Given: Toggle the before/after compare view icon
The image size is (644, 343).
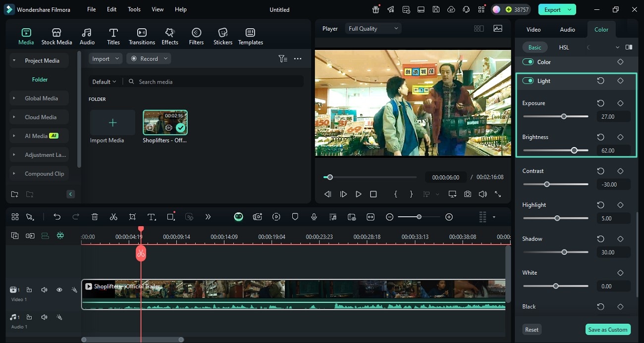Looking at the screenshot, I should point(629,47).
